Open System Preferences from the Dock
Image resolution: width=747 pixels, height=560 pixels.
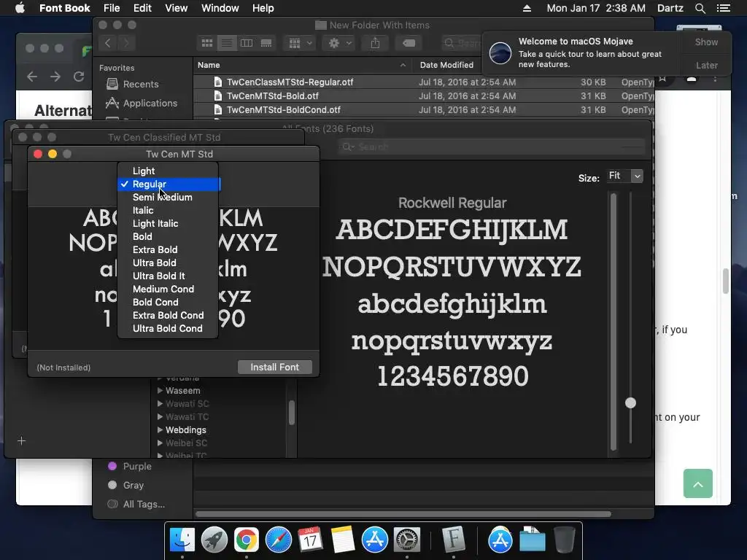pos(407,540)
